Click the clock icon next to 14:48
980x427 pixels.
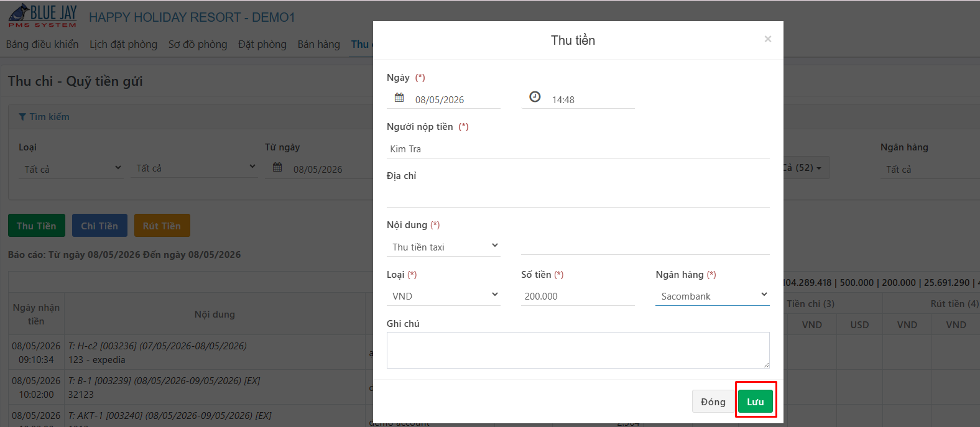[x=535, y=97]
